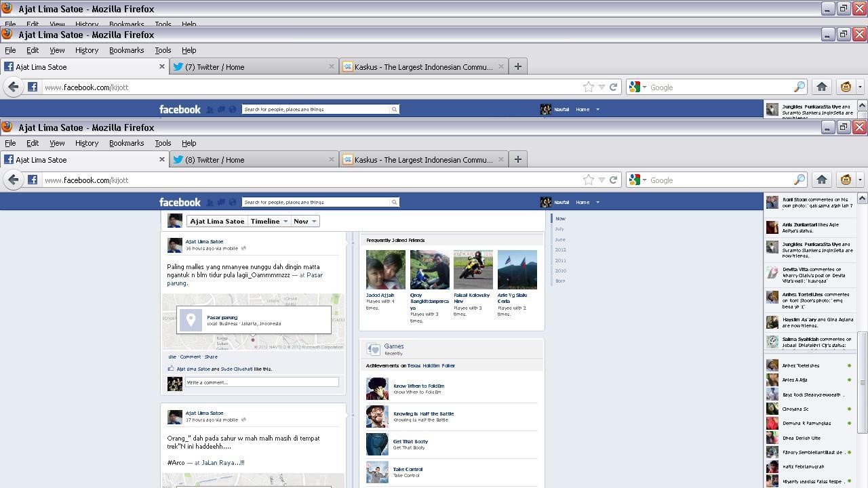The image size is (868, 488).
Task: Open new tab with plus in middle window
Action: (517, 66)
